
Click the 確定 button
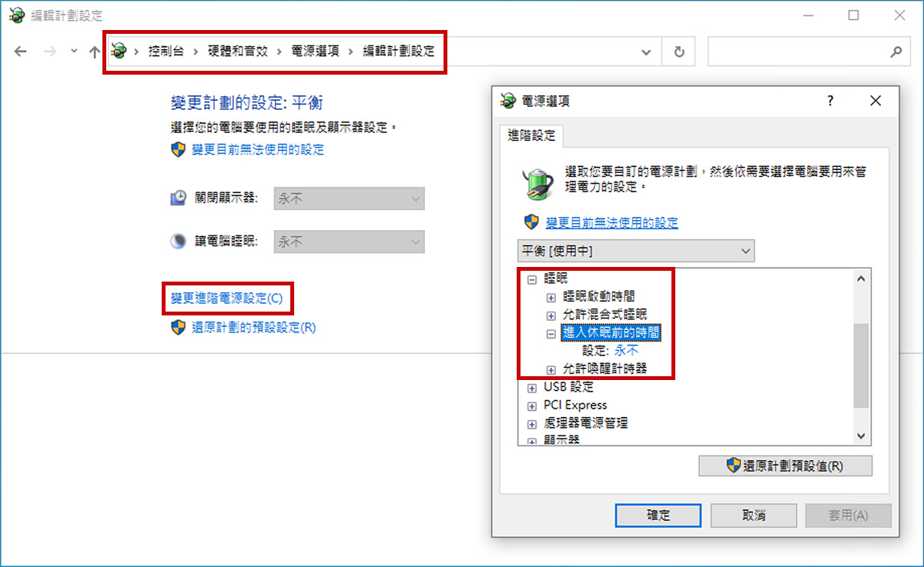pyautogui.click(x=658, y=515)
